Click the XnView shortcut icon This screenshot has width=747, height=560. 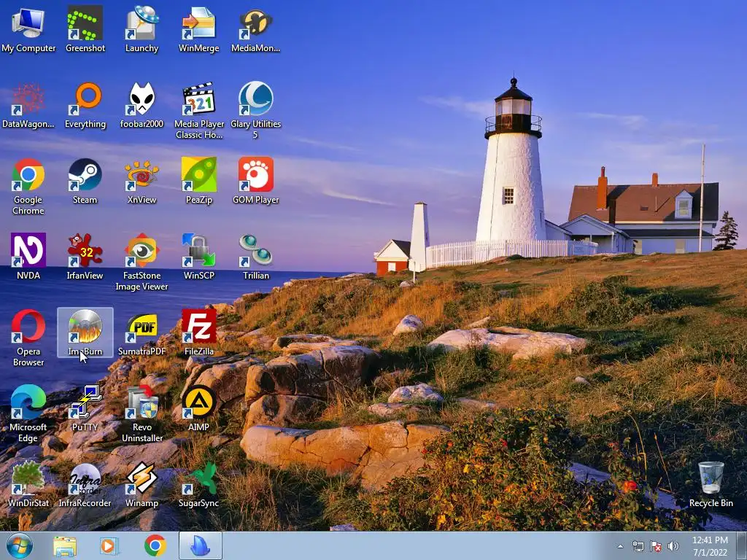click(142, 182)
